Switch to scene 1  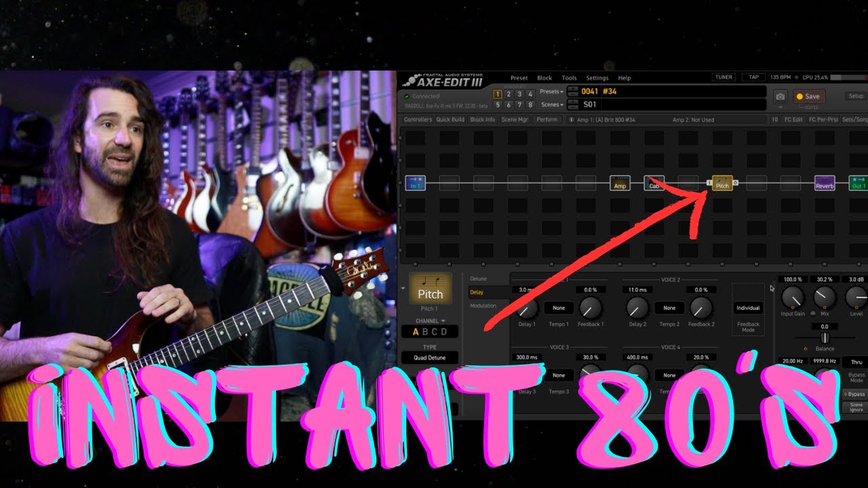pos(498,95)
